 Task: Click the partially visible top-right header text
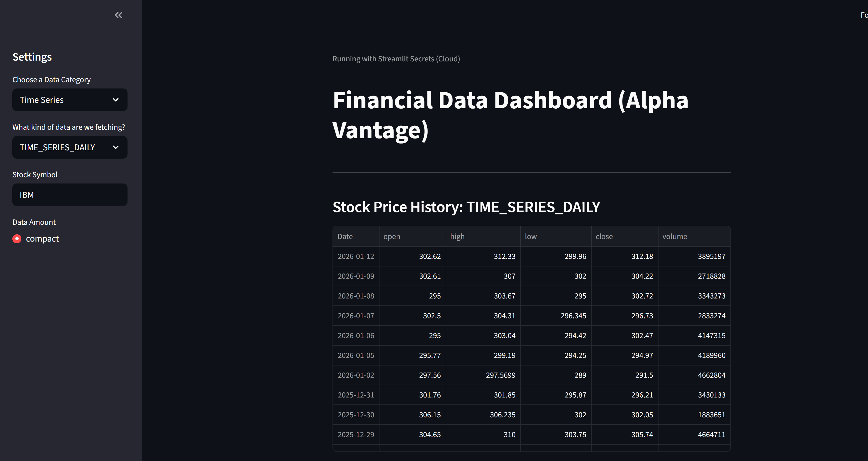864,15
